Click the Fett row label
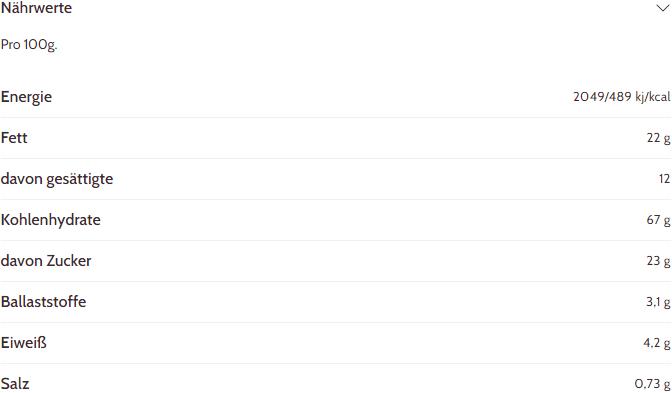 [x=14, y=138]
